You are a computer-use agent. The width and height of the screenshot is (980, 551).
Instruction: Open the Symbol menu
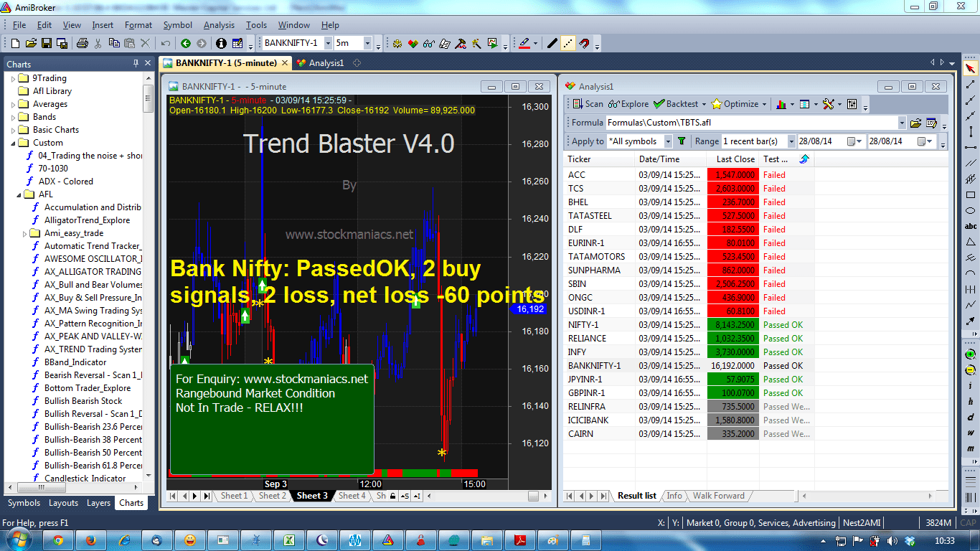pyautogui.click(x=178, y=25)
